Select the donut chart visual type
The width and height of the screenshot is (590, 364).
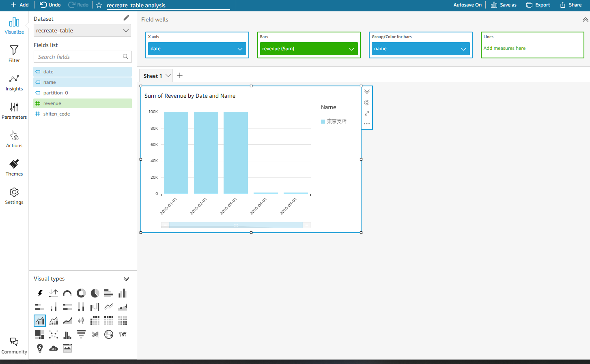tap(81, 293)
